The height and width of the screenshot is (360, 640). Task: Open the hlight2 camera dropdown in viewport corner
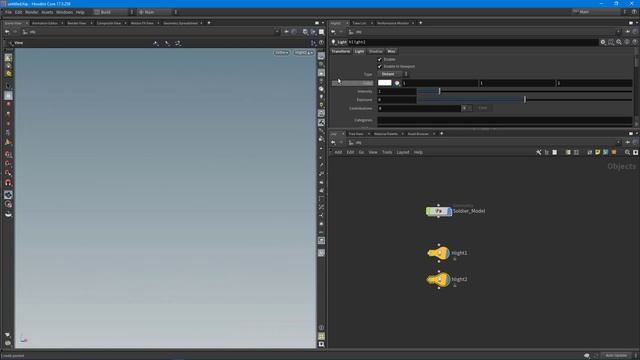point(304,53)
